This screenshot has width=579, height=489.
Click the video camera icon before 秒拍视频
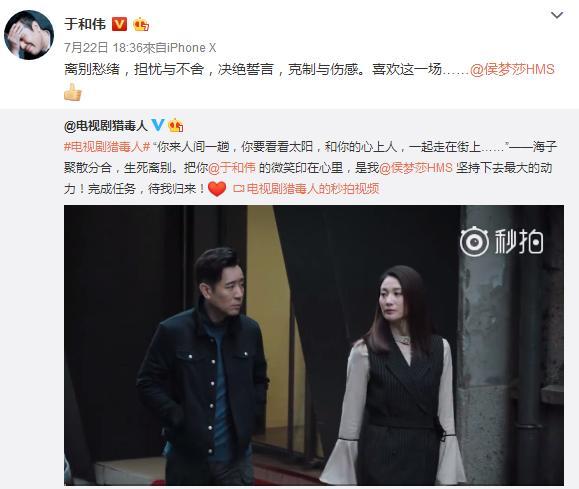239,189
